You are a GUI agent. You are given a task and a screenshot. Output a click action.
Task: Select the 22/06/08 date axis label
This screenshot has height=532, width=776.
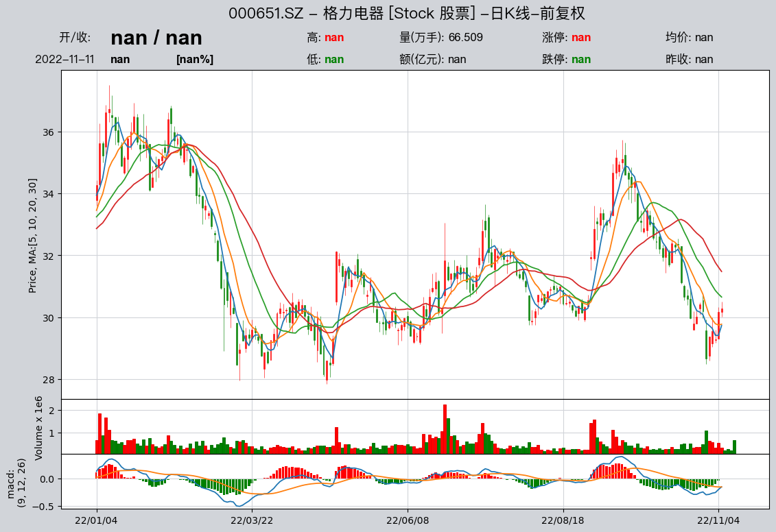[x=408, y=520]
